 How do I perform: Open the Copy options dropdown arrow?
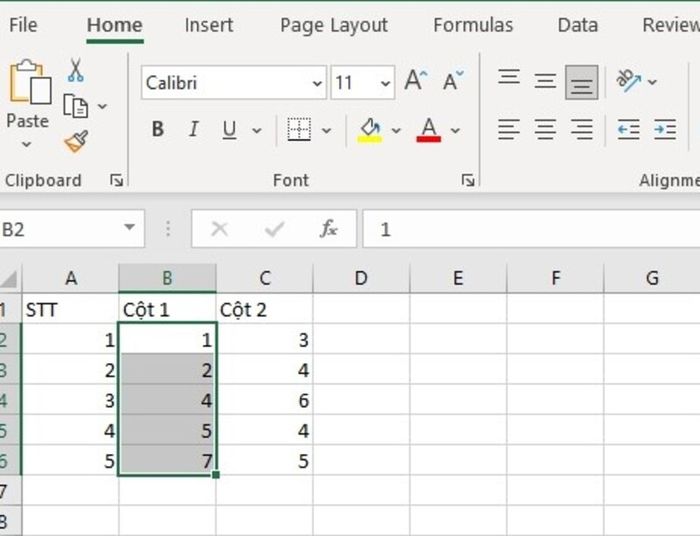click(102, 106)
